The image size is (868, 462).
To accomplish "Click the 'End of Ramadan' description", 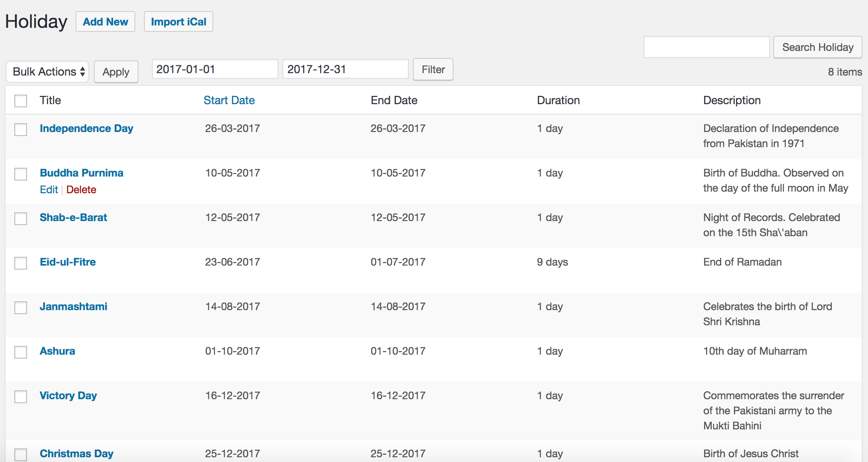I will coord(742,262).
